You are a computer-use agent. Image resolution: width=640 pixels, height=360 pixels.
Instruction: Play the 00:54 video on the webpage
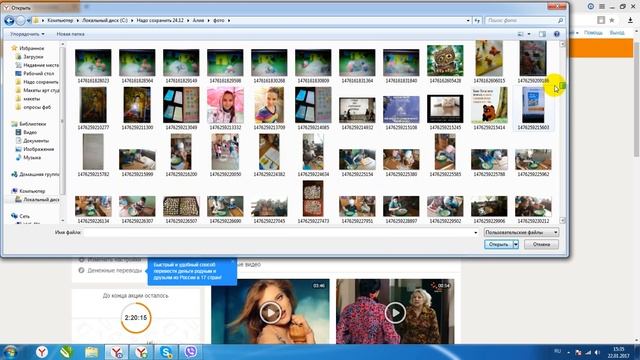[395, 313]
